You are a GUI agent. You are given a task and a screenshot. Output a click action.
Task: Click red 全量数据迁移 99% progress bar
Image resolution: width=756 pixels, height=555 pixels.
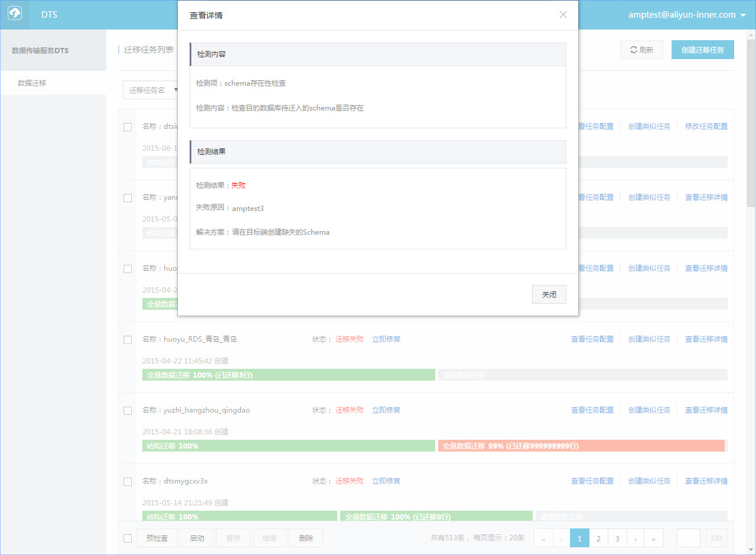click(581, 446)
